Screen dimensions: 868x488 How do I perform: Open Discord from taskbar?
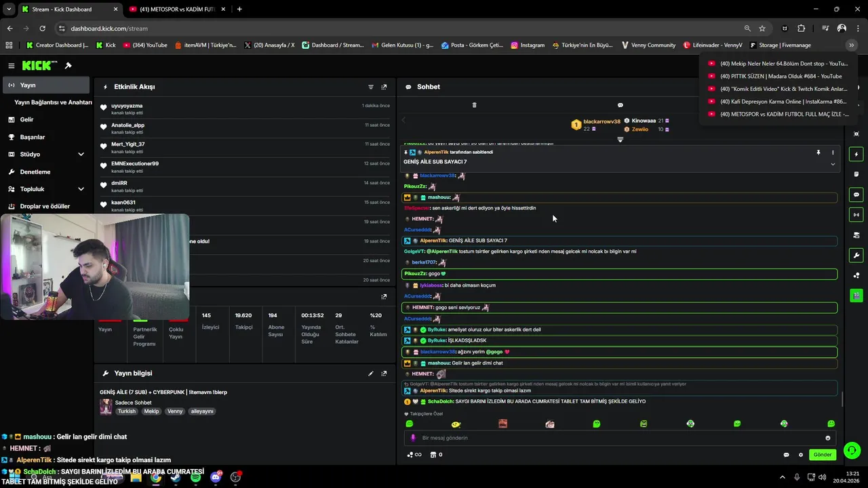[x=216, y=477]
